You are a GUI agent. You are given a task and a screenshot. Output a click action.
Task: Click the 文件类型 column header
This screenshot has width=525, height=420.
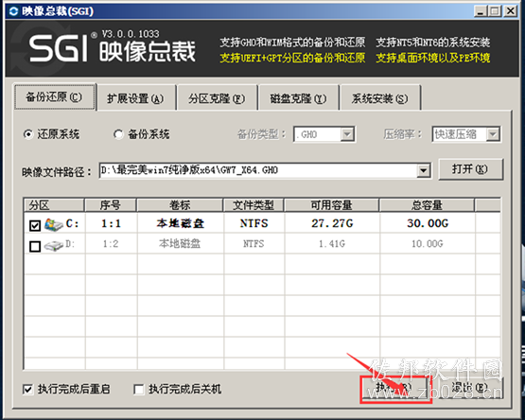[254, 205]
